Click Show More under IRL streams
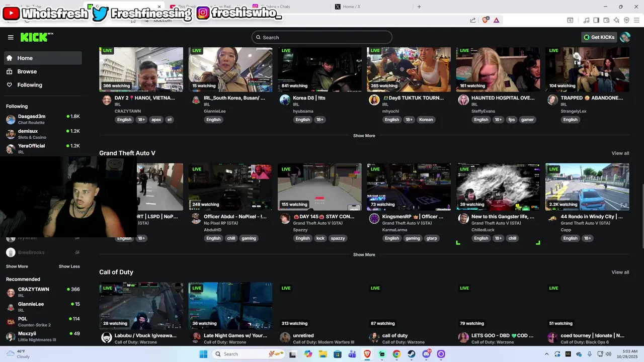The height and width of the screenshot is (362, 644). point(364,136)
